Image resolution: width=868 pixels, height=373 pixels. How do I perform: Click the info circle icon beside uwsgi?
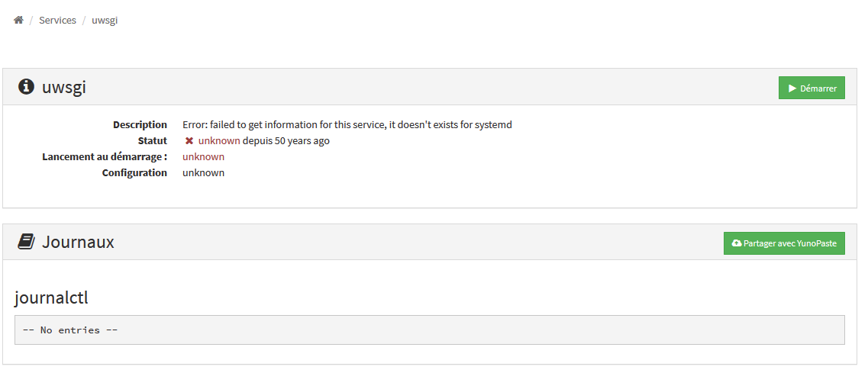(26, 87)
